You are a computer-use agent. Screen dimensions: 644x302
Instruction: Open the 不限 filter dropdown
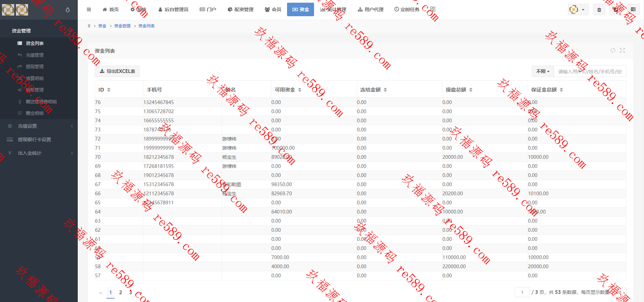(x=543, y=71)
